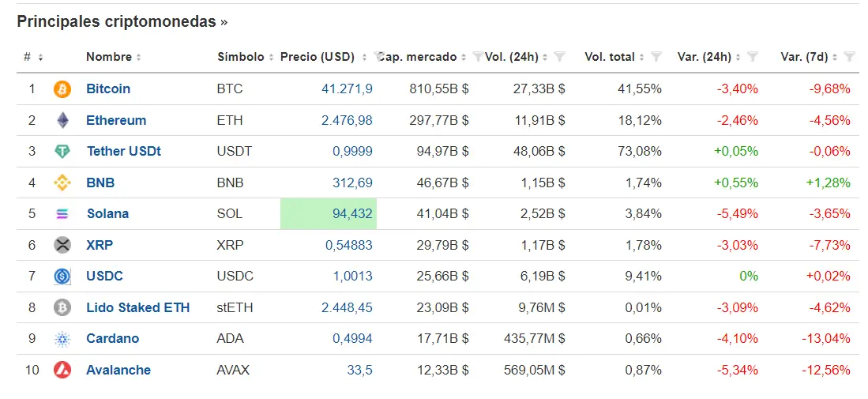Click the Lido Staked ETH logo icon
This screenshot has width=868, height=399.
pyautogui.click(x=62, y=307)
